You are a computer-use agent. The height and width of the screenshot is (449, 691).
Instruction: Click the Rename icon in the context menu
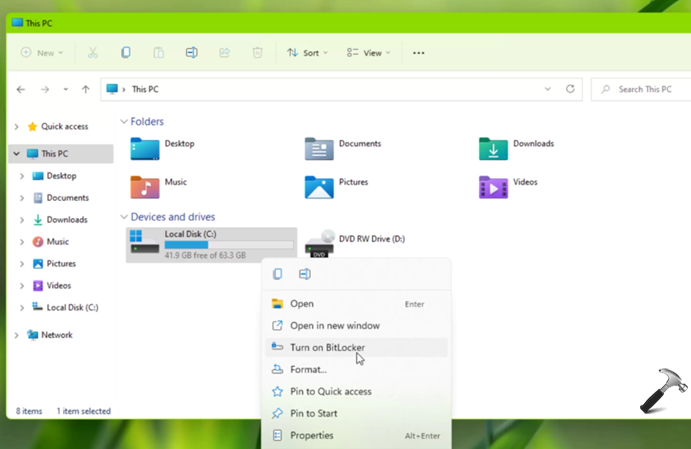[305, 274]
